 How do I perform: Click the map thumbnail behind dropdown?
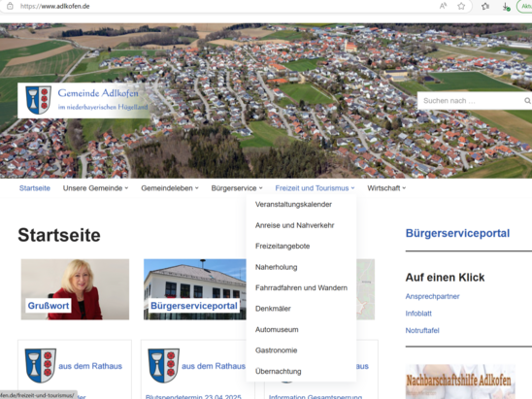point(366,289)
